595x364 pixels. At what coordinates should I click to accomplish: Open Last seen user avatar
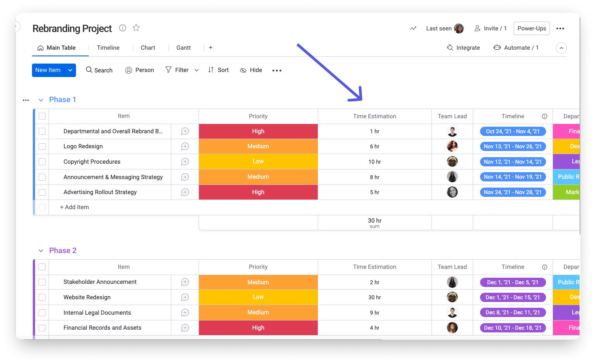click(459, 29)
